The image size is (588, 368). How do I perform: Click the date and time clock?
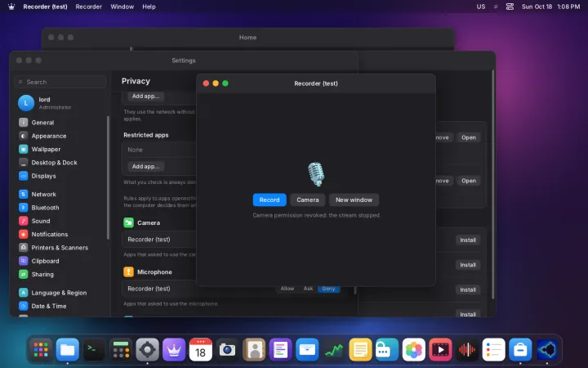550,7
